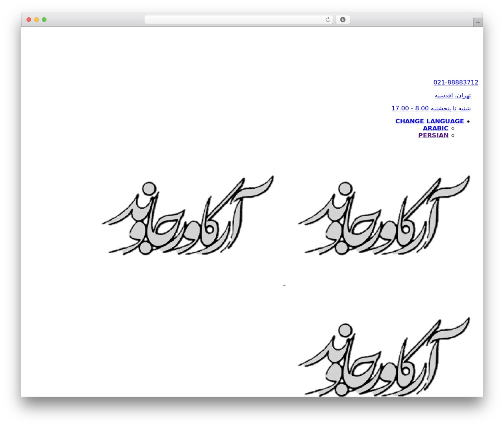Select ARABIC language option
Screen dimensions: 504x427
click(435, 128)
